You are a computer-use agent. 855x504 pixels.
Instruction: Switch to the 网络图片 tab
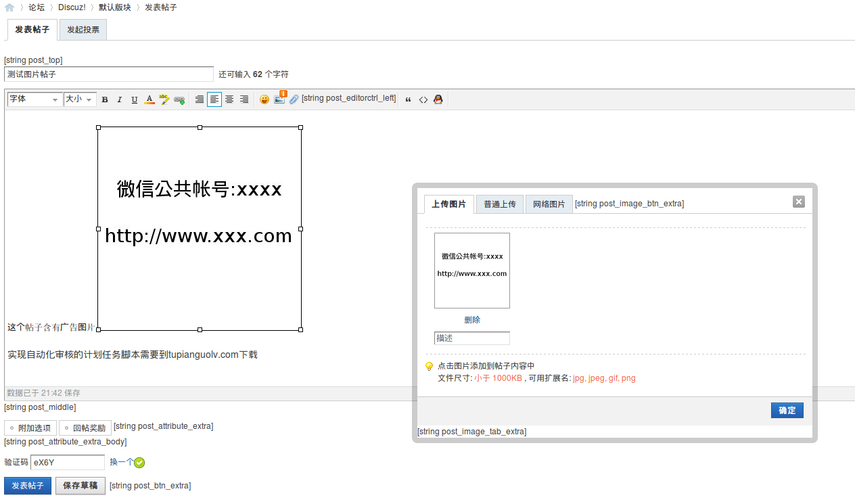pyautogui.click(x=549, y=204)
